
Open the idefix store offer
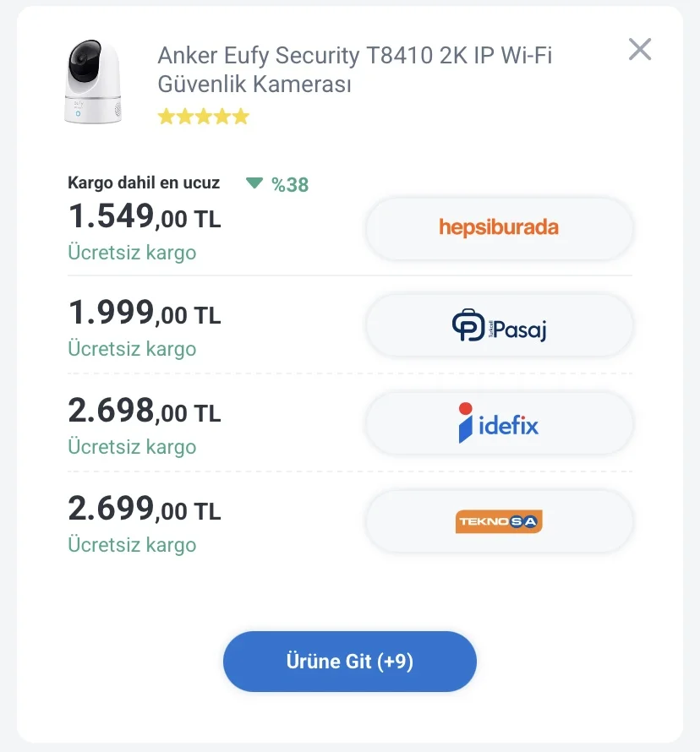(499, 424)
